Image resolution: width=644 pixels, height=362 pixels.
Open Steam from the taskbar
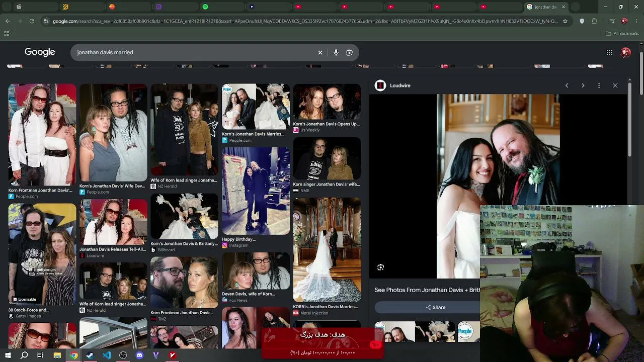90,355
